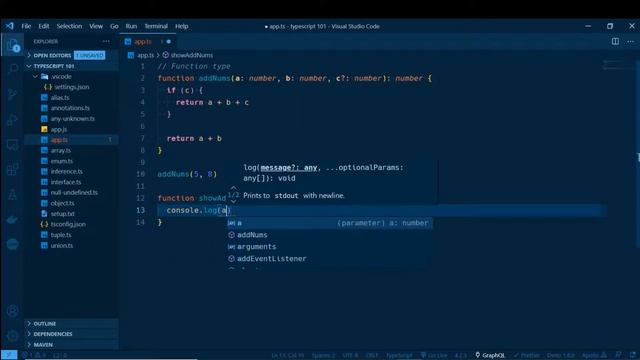This screenshot has height=360, width=640.
Task: Select the 'a' parameter suggestion
Action: coord(330,223)
